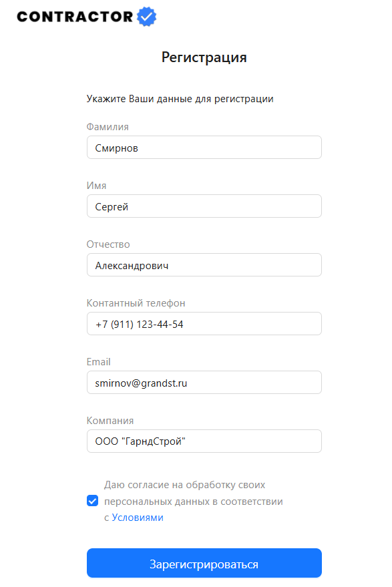The width and height of the screenshot is (392, 587).
Task: Select the Имя field with Сергей
Action: click(204, 206)
